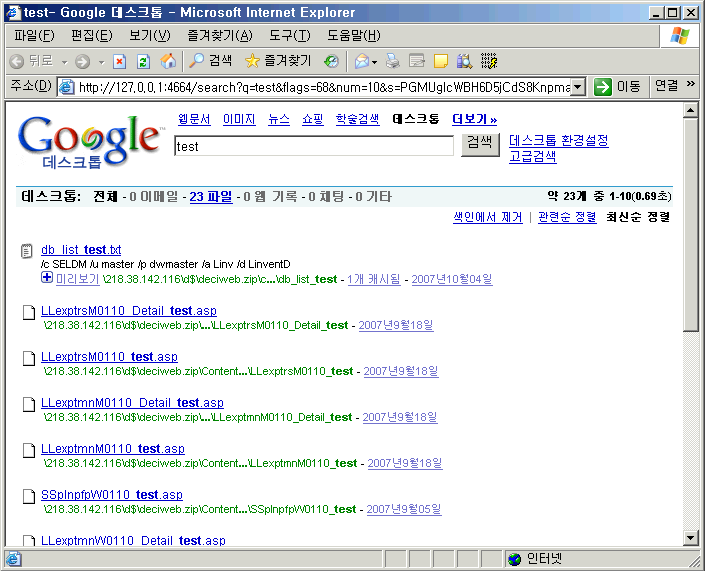Open Mail envelope toolbar icon
Image resolution: width=705 pixels, height=571 pixels.
[362, 61]
